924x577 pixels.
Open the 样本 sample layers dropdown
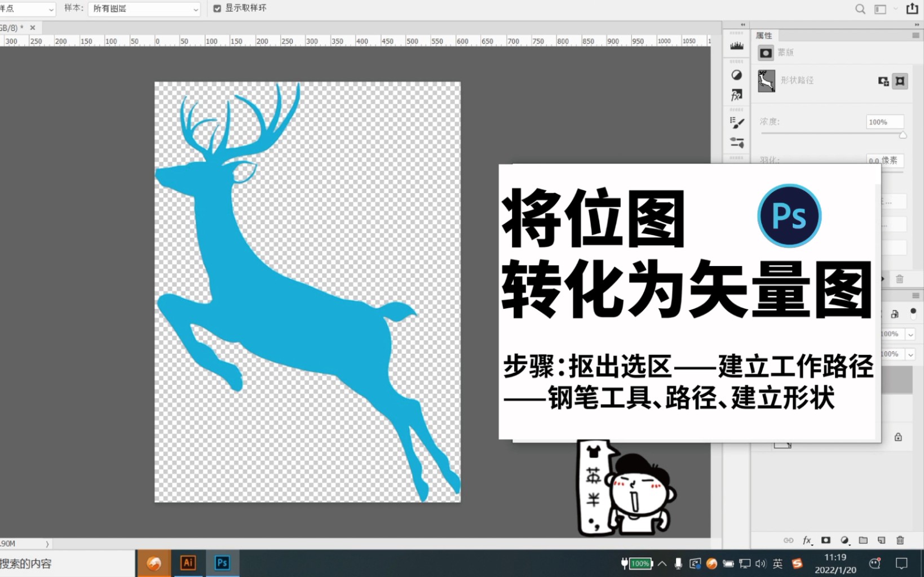[x=144, y=8]
